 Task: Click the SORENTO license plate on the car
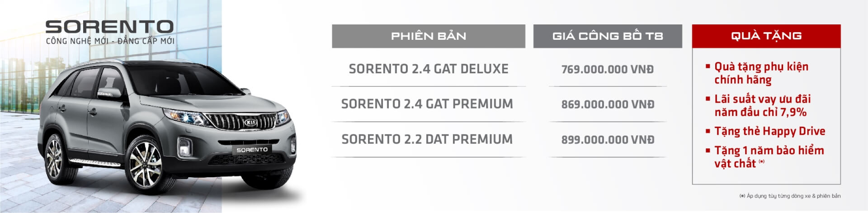coord(252,150)
